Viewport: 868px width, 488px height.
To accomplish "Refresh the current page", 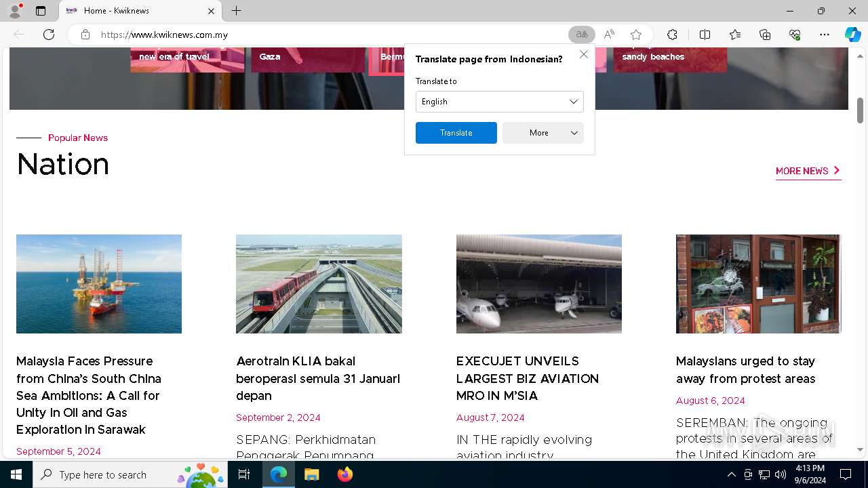I will 49,35.
